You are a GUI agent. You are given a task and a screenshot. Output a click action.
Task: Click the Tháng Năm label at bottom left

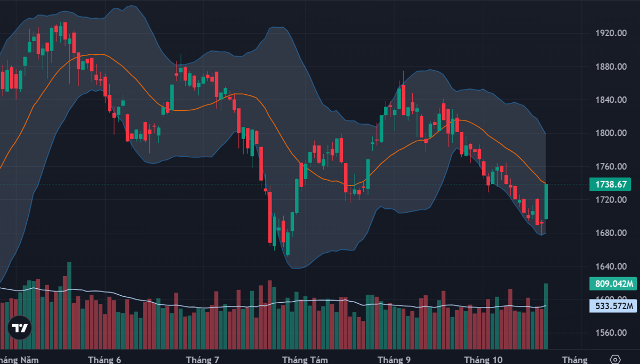(15, 360)
